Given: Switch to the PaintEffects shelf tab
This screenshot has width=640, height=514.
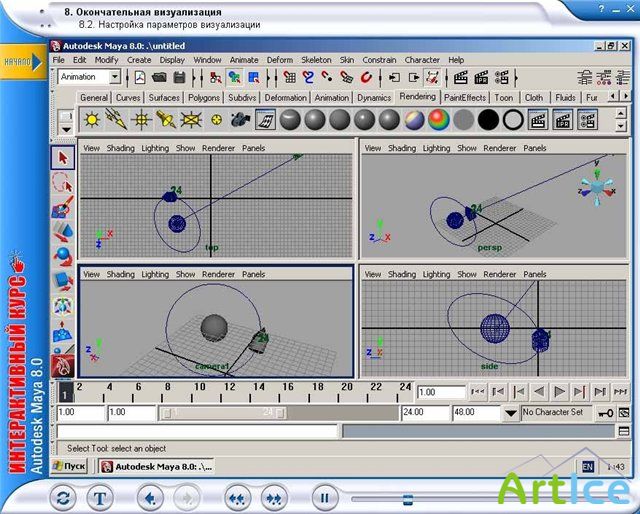Looking at the screenshot, I should pos(465,98).
